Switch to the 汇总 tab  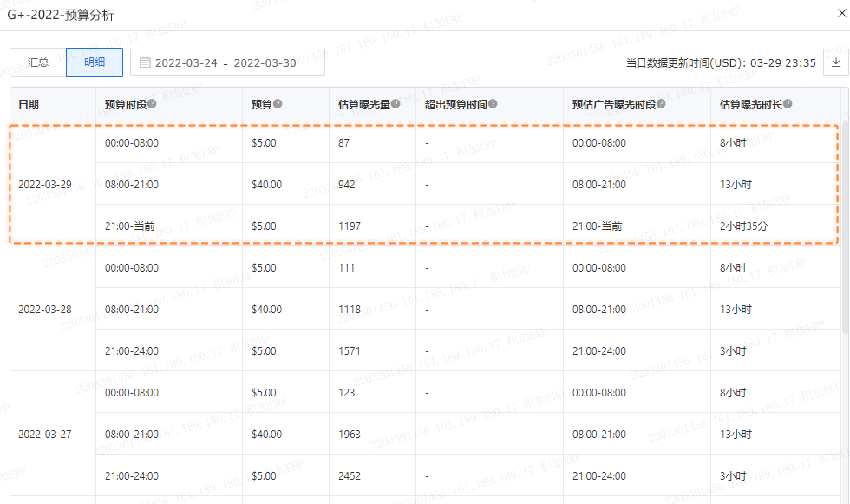click(38, 62)
